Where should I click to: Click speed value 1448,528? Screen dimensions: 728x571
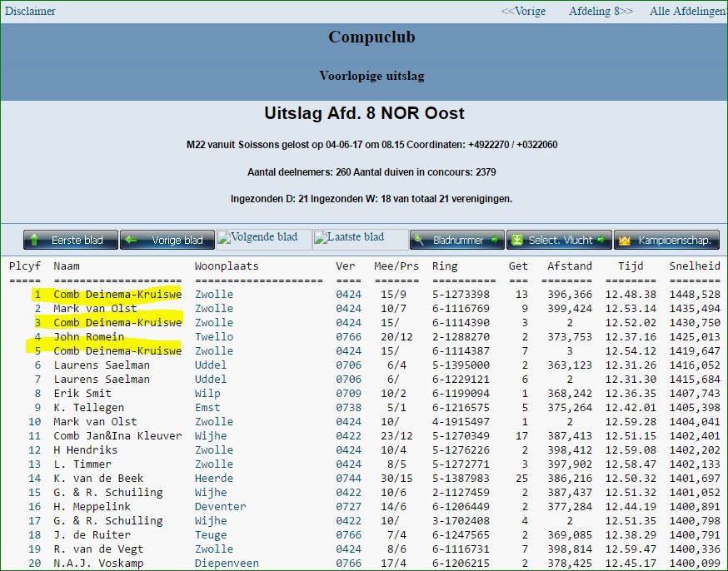695,295
